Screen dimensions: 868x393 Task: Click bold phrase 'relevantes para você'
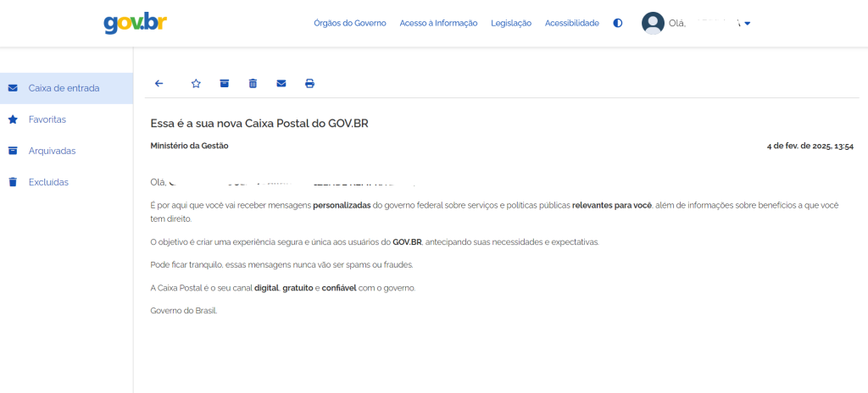pos(613,205)
